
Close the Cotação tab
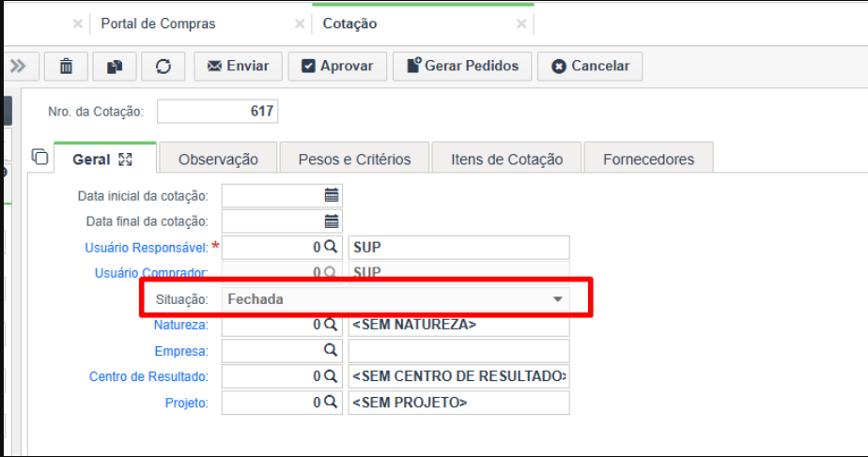[x=521, y=23]
